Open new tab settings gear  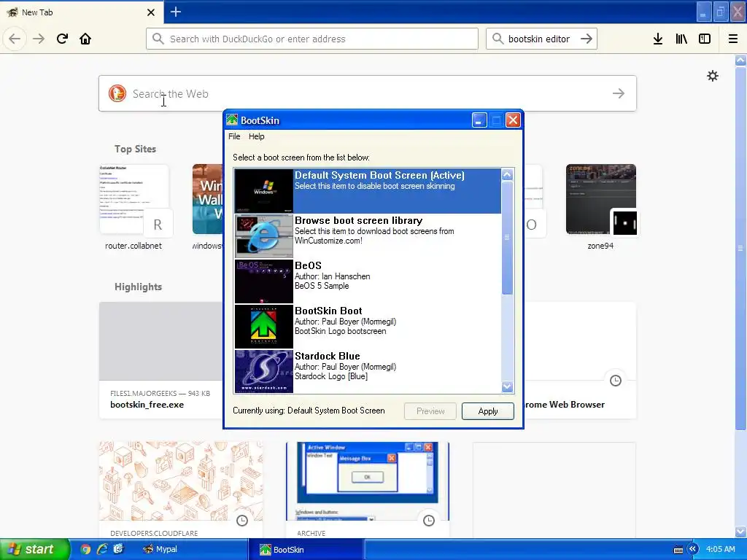coord(713,76)
